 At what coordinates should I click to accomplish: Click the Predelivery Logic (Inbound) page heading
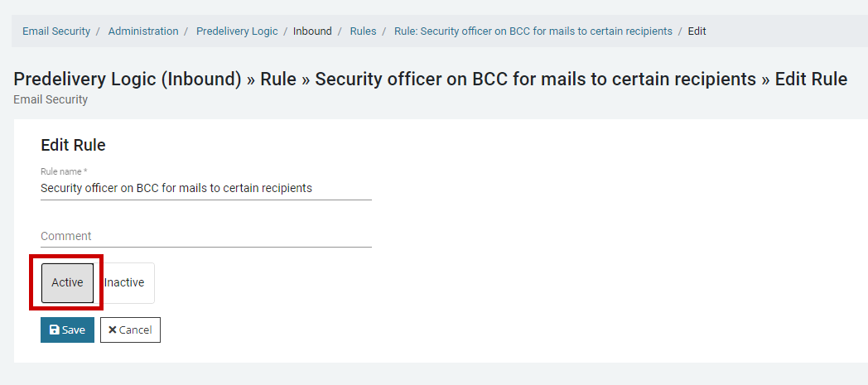coord(430,79)
